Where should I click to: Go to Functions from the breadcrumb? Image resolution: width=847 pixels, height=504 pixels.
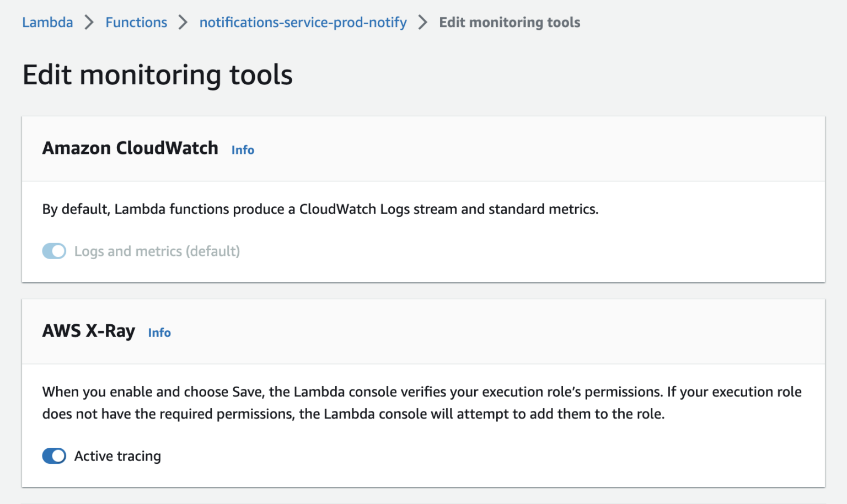click(136, 22)
